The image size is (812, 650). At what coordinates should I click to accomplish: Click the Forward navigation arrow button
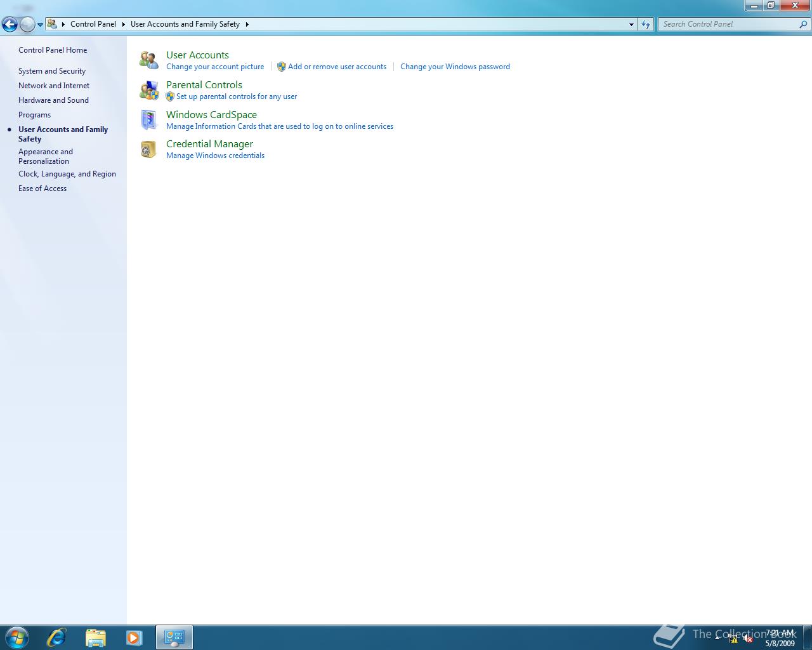coord(27,24)
